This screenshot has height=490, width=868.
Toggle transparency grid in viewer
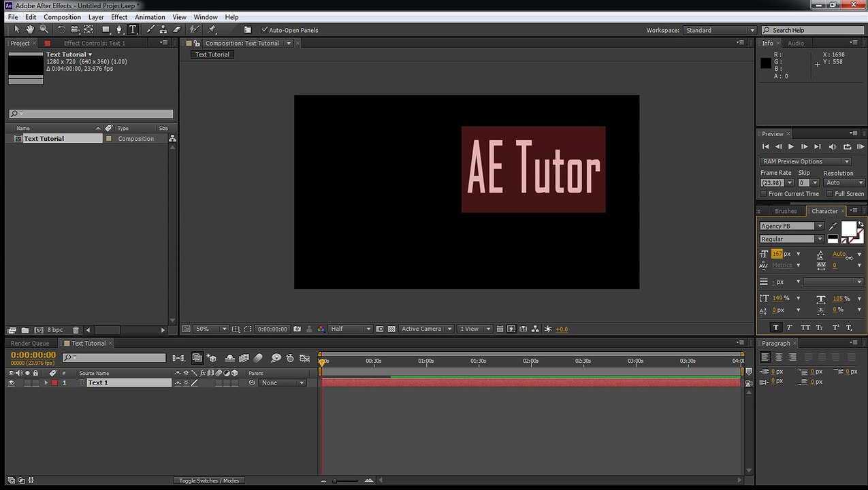coord(391,329)
